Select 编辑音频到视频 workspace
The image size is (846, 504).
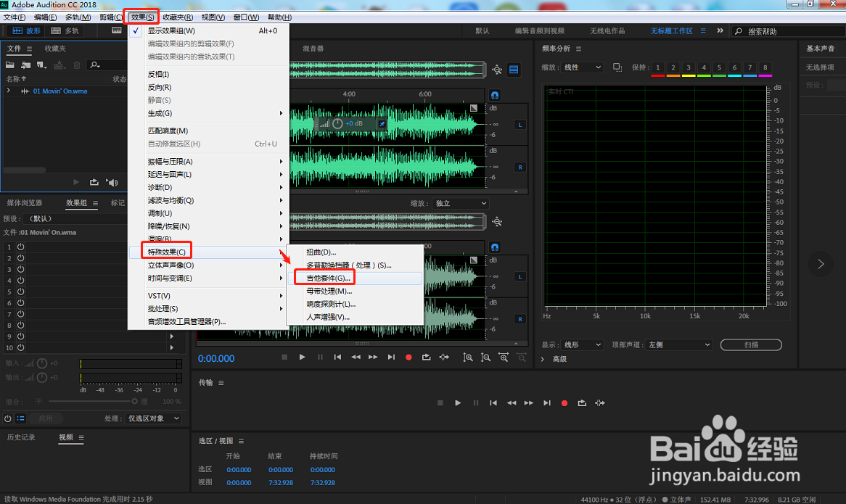point(540,30)
